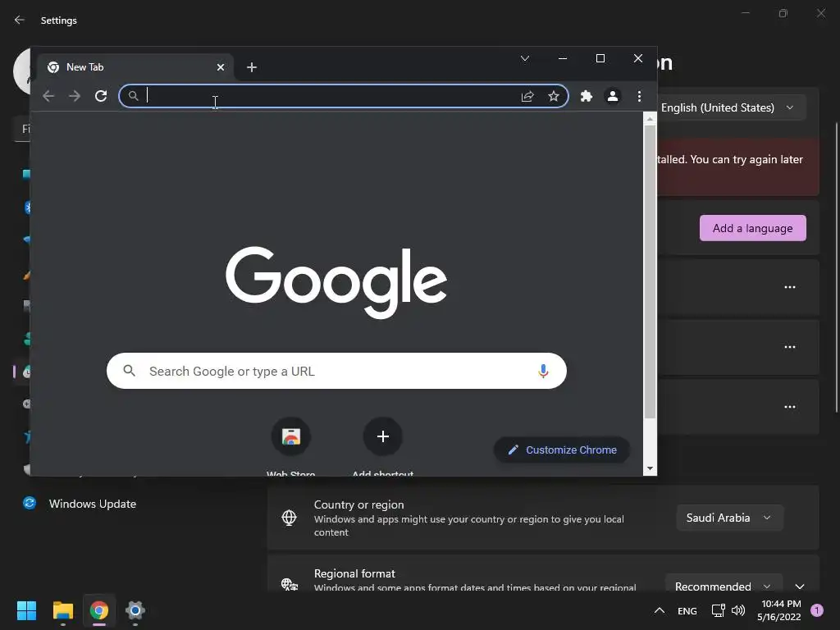This screenshot has width=840, height=630.
Task: Select the New Tab tab
Action: (135, 67)
